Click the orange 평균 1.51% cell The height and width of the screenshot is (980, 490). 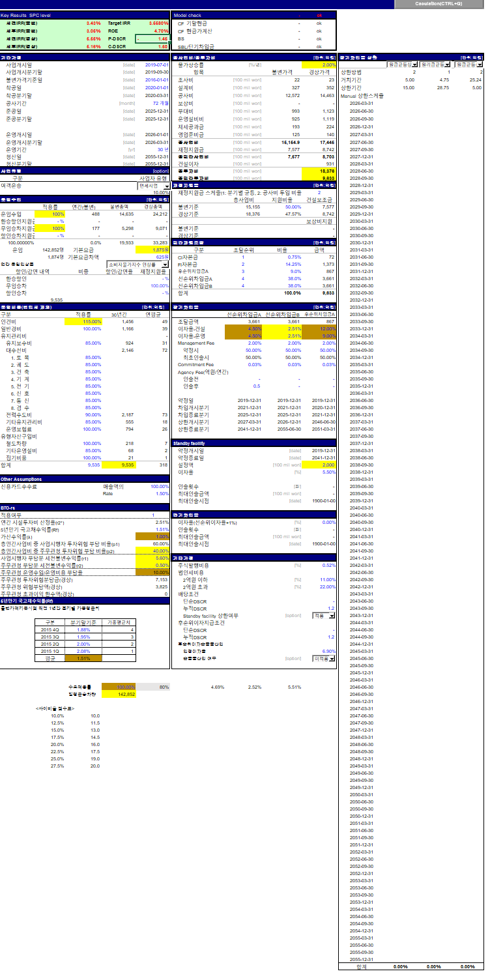pos(83,658)
